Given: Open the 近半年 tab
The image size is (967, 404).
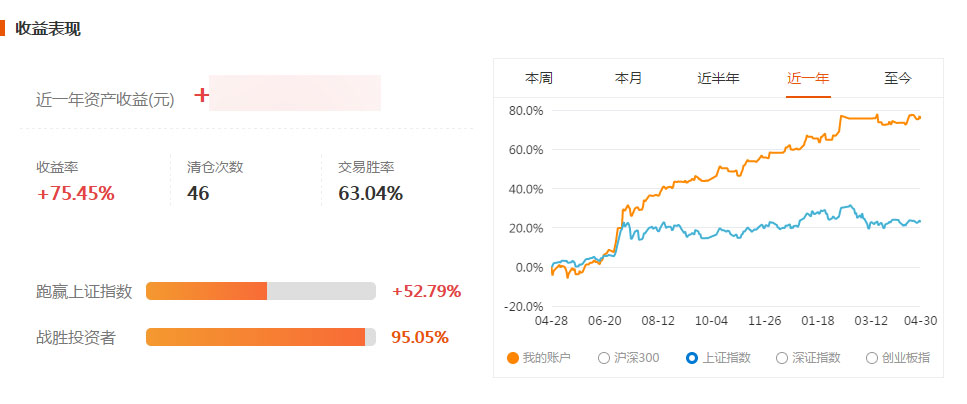Looking at the screenshot, I should click(x=718, y=78).
